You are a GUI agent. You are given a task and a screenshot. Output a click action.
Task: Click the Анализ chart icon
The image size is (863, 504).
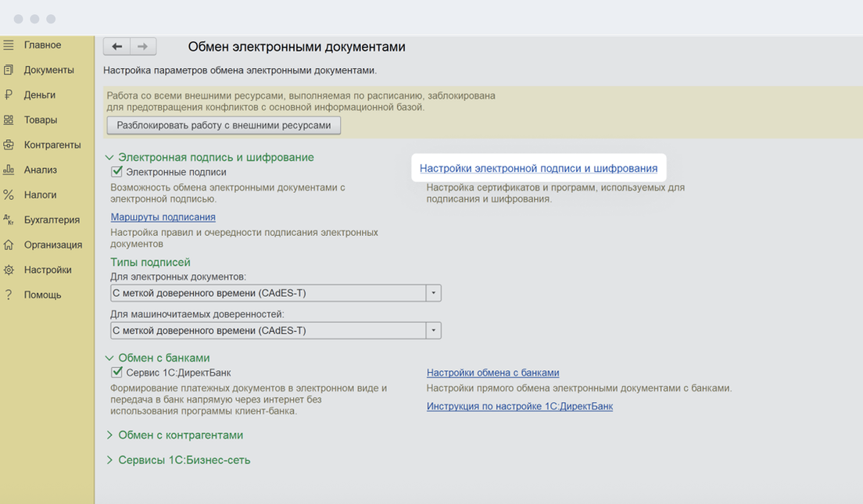click(9, 170)
